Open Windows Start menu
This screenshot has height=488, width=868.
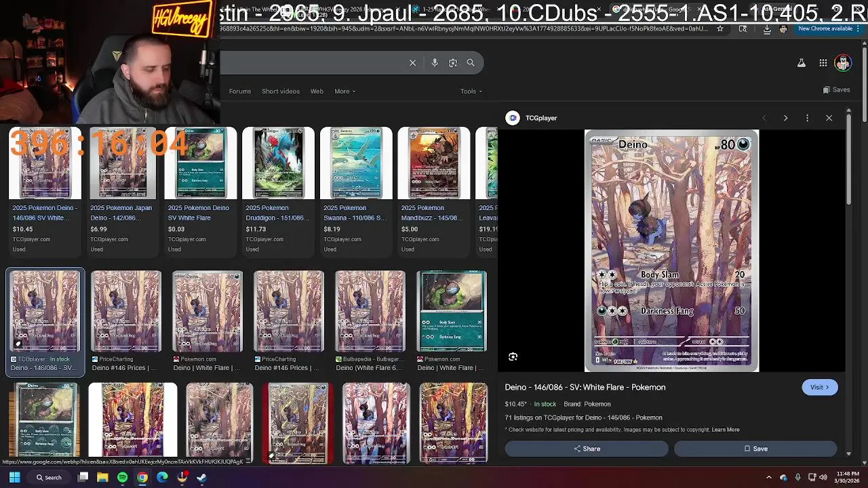pos(14,477)
